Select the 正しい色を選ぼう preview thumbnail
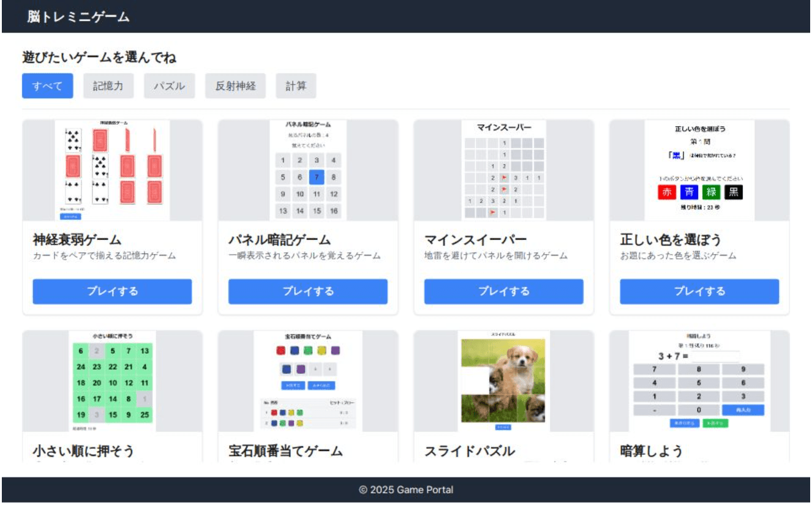 pos(699,170)
